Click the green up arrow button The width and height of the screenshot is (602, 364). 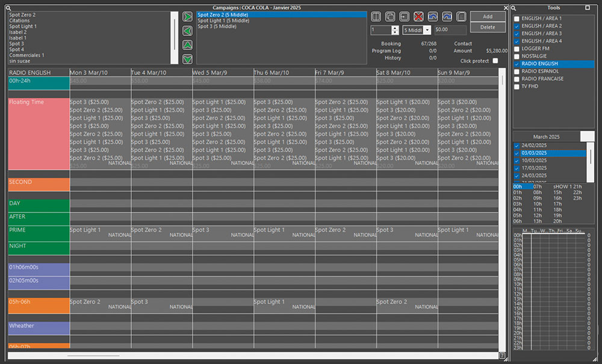point(187,45)
